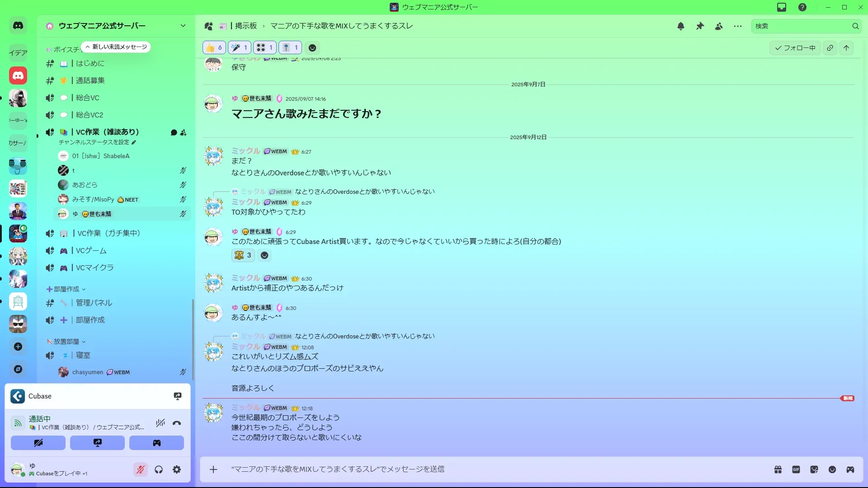Open GIF picker in message bar
Screen dimensions: 868x488
(x=796, y=469)
